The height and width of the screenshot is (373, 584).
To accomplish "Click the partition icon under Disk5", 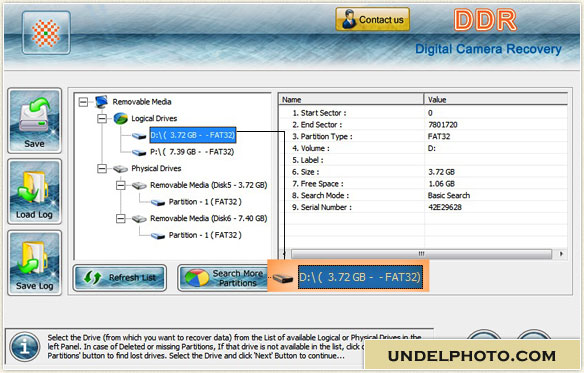I will click(158, 202).
